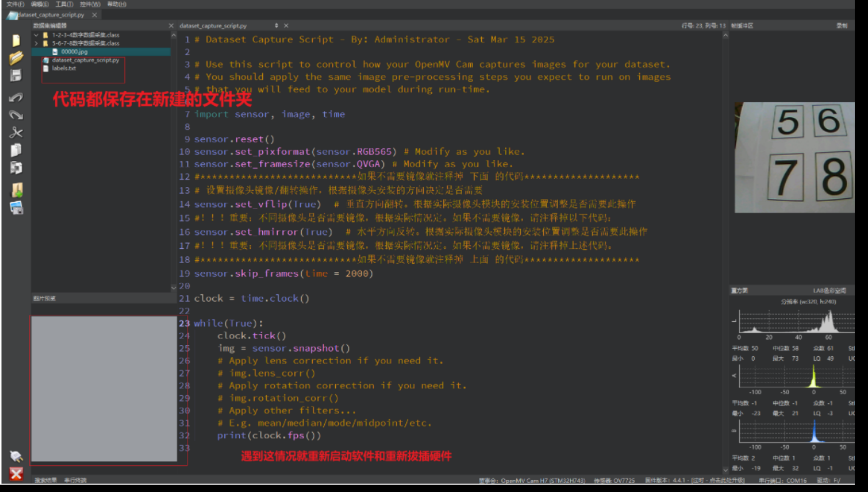
Task: Collapse the 1-2-3-4 class folder
Action: coord(36,35)
